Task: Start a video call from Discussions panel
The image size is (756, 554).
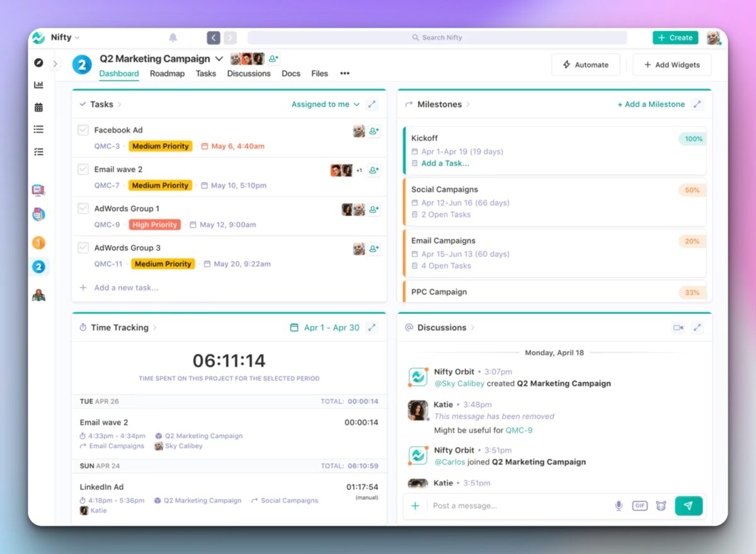Action: click(x=677, y=326)
